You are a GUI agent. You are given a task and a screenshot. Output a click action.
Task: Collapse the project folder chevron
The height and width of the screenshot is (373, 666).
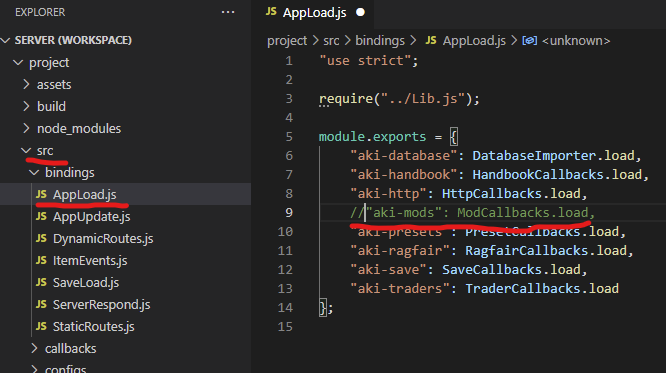point(18,62)
